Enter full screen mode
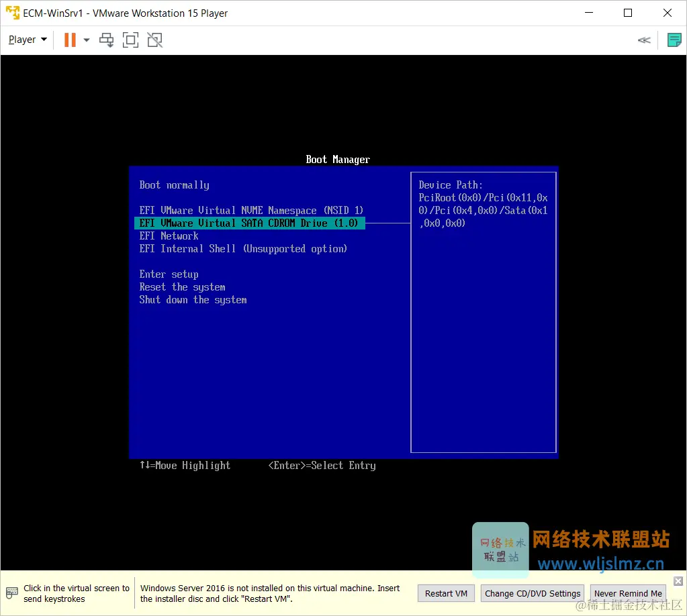 [x=130, y=40]
